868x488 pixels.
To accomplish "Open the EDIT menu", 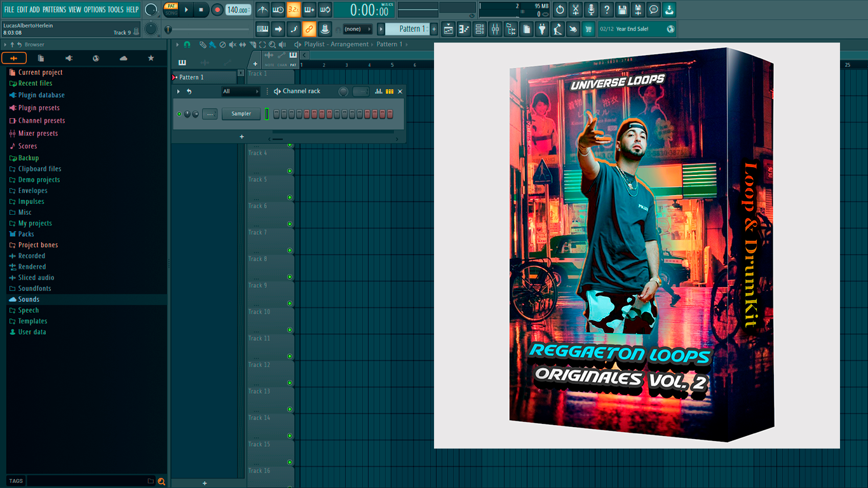I will pos(22,10).
